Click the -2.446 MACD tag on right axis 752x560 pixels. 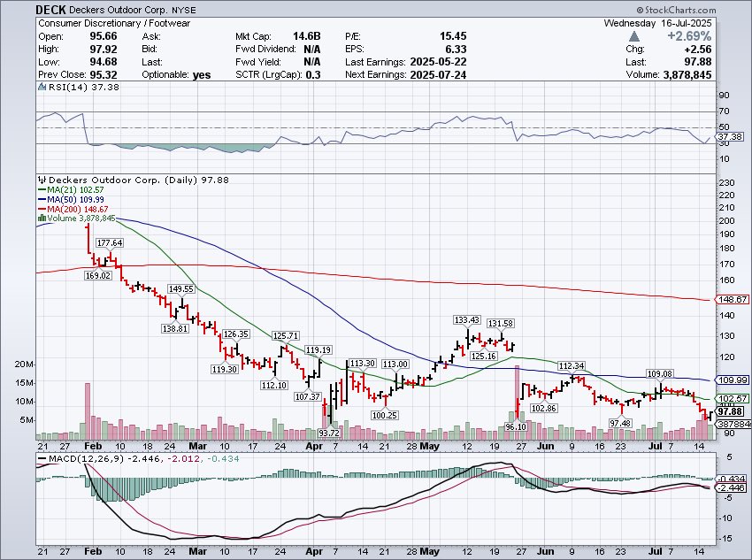pyautogui.click(x=731, y=487)
